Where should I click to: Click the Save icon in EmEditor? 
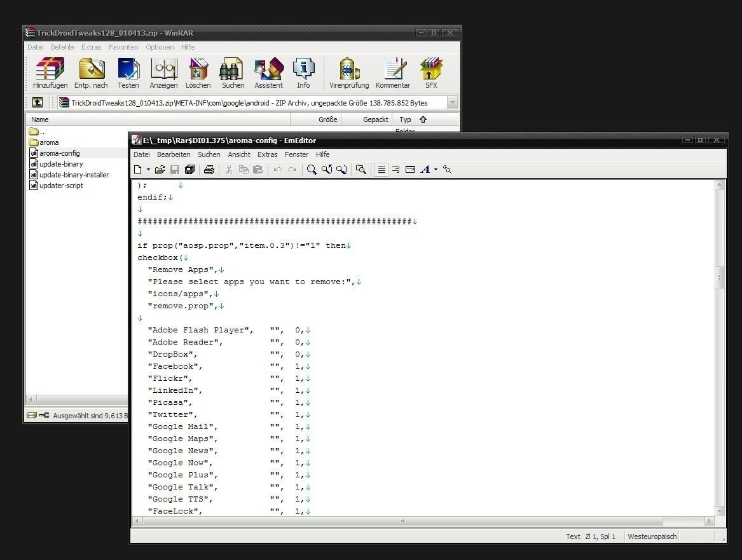coord(175,170)
